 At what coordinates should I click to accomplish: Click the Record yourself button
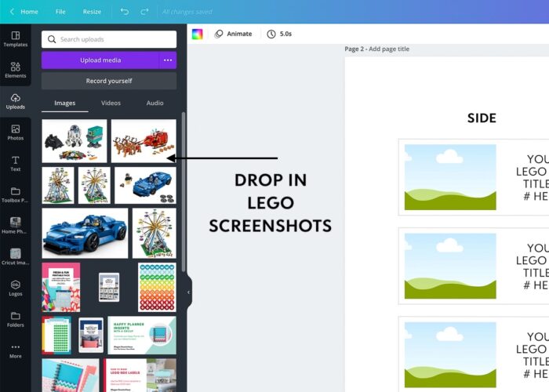(109, 81)
